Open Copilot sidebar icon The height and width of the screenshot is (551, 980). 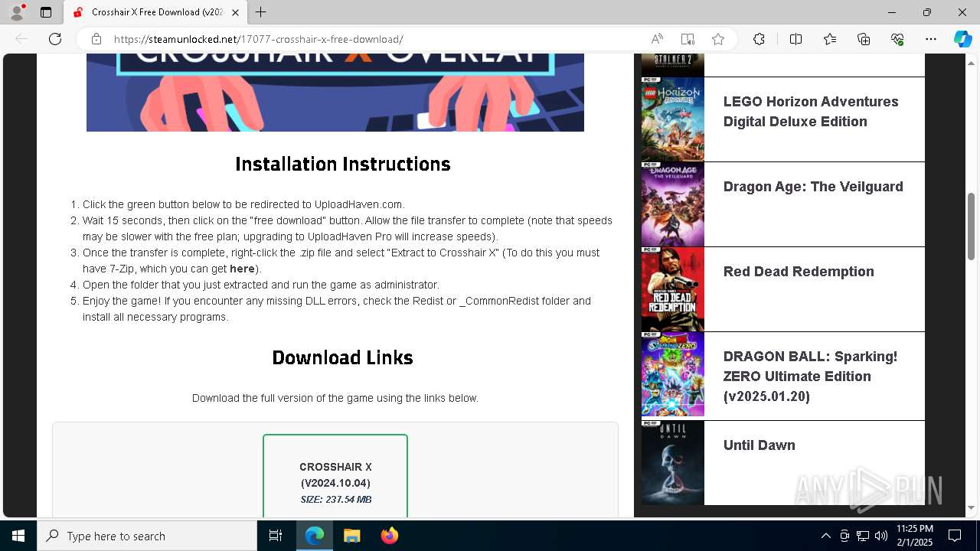click(962, 39)
